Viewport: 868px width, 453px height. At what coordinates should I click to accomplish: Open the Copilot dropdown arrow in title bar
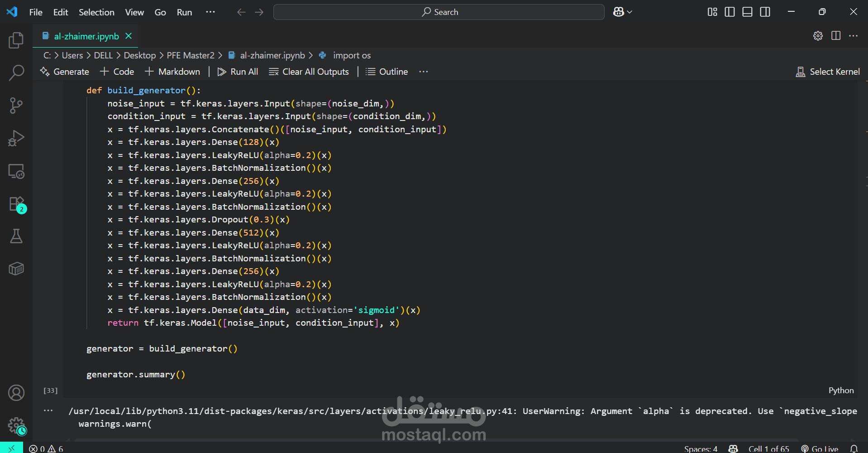pyautogui.click(x=630, y=12)
